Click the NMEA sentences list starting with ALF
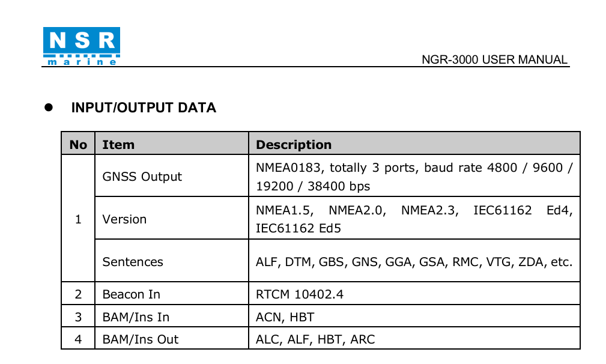 pyautogui.click(x=413, y=262)
